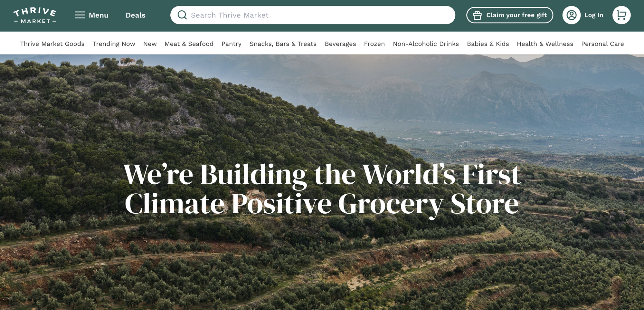Screen dimensions: 644x310
Task: Open the hamburger Menu icon
Action: tap(80, 15)
